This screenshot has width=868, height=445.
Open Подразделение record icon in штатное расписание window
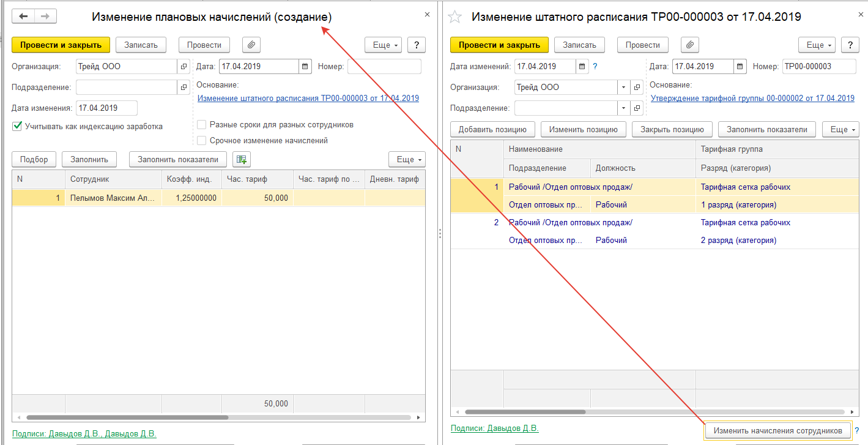click(637, 108)
